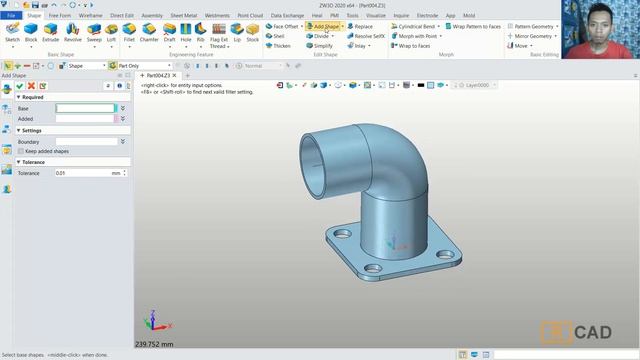Click the Base input field
The image size is (640, 360).
(x=85, y=108)
